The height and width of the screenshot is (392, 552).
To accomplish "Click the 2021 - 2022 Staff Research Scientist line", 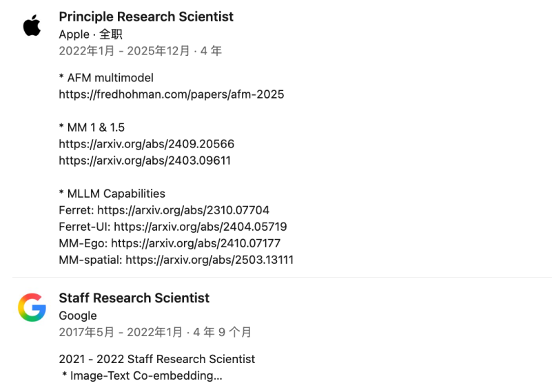I will pyautogui.click(x=157, y=359).
